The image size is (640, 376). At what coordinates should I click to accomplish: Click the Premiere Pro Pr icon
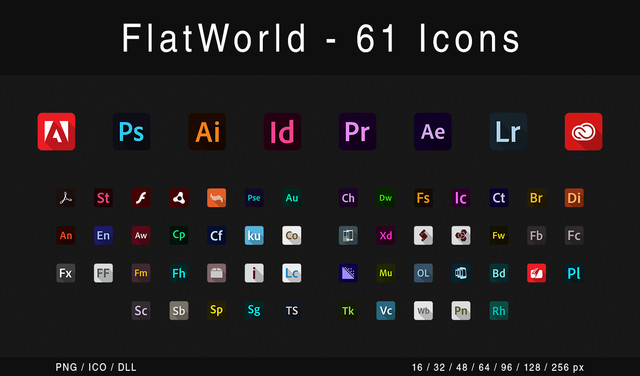tap(358, 131)
